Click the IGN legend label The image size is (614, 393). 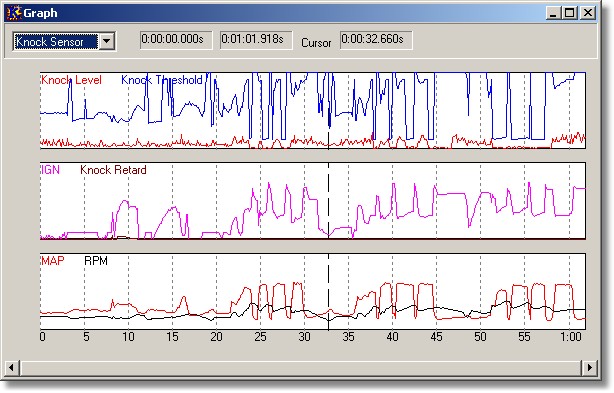point(50,169)
